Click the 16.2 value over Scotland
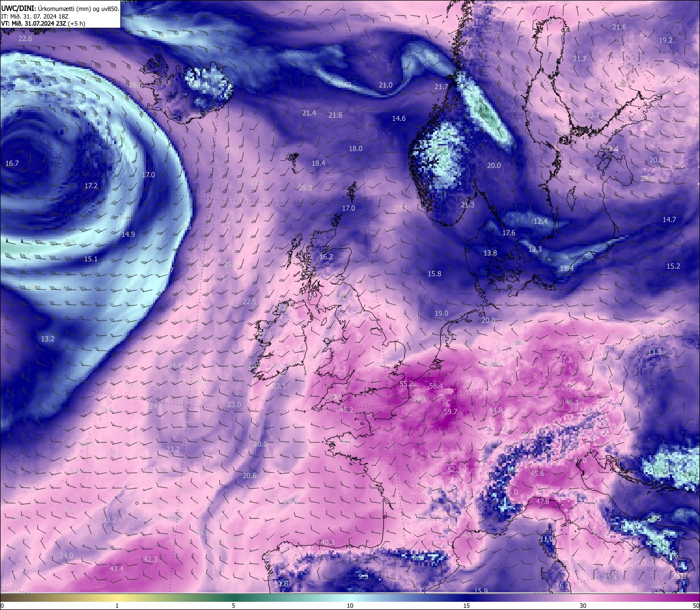Viewport: 700px width, 610px height. pyautogui.click(x=326, y=257)
